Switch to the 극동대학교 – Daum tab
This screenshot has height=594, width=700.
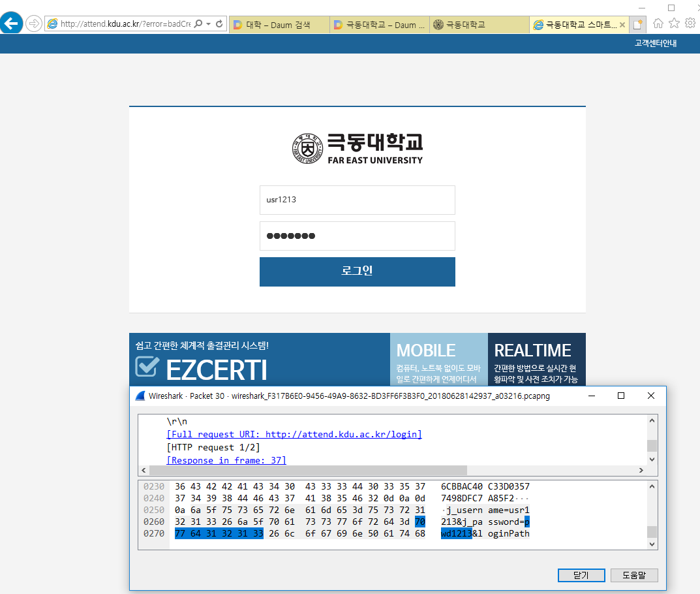click(380, 25)
